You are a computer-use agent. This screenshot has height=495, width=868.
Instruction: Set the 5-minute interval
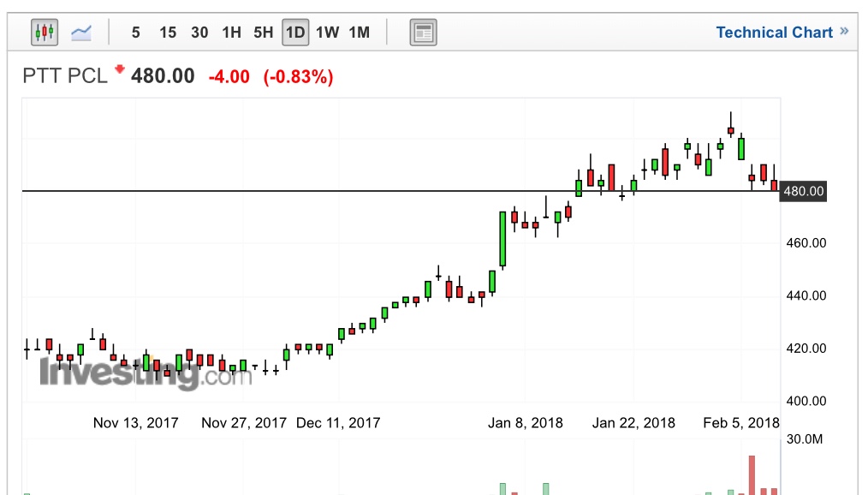135,33
